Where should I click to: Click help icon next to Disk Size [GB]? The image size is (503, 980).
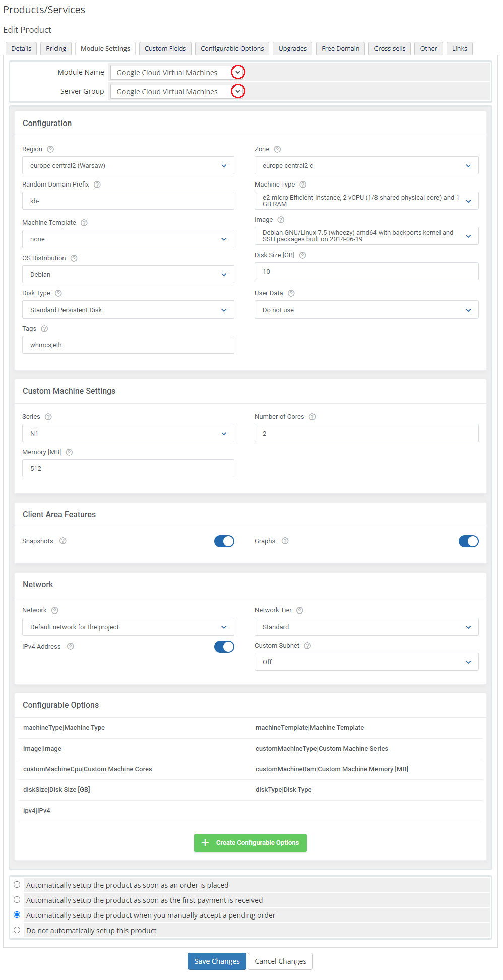pos(302,255)
